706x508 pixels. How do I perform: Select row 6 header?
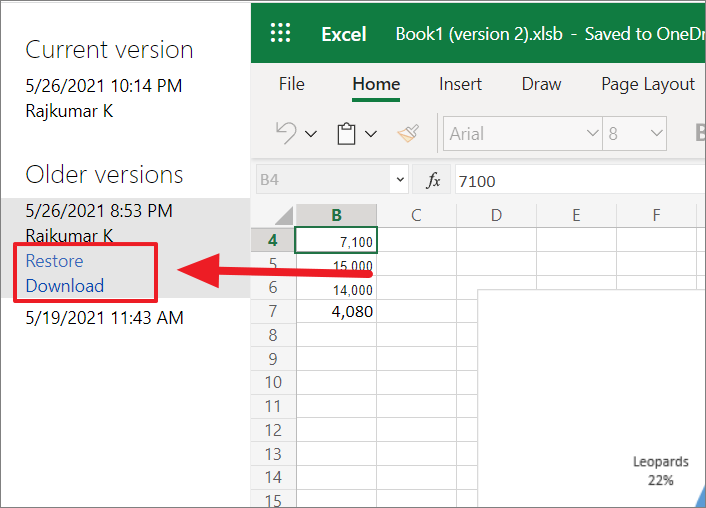pyautogui.click(x=273, y=287)
